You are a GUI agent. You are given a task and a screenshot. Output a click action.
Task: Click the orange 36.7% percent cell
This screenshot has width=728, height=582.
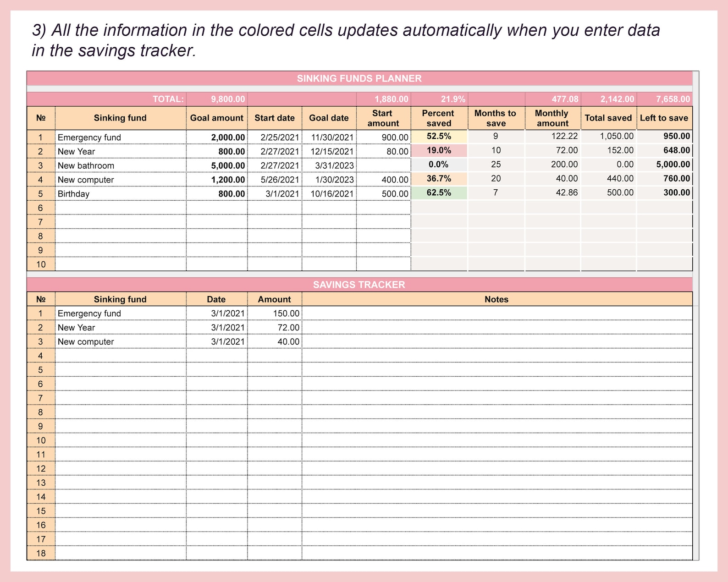(439, 178)
